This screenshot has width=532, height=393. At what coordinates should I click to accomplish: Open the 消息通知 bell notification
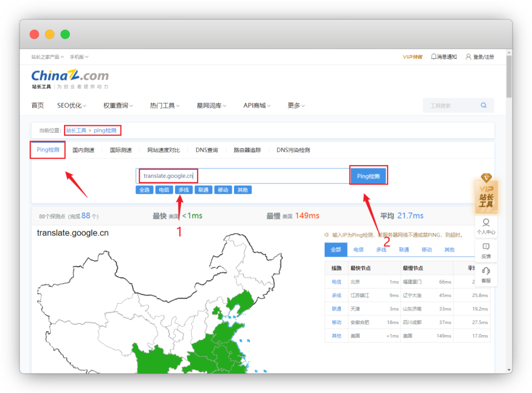(444, 57)
